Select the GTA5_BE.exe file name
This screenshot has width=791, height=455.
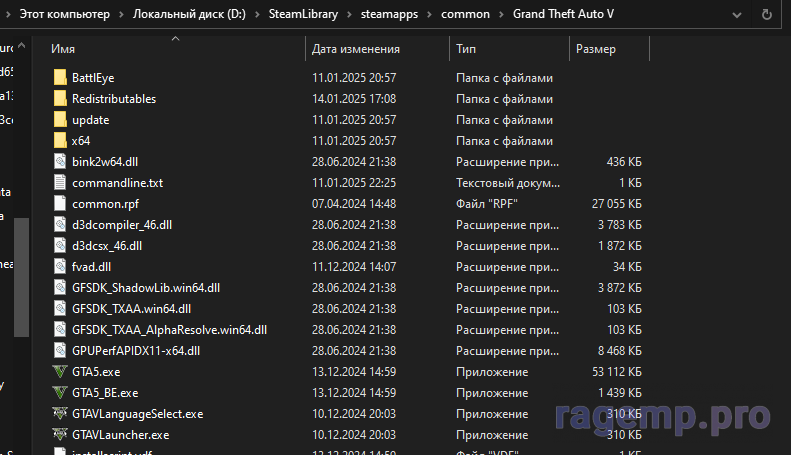pyautogui.click(x=105, y=392)
